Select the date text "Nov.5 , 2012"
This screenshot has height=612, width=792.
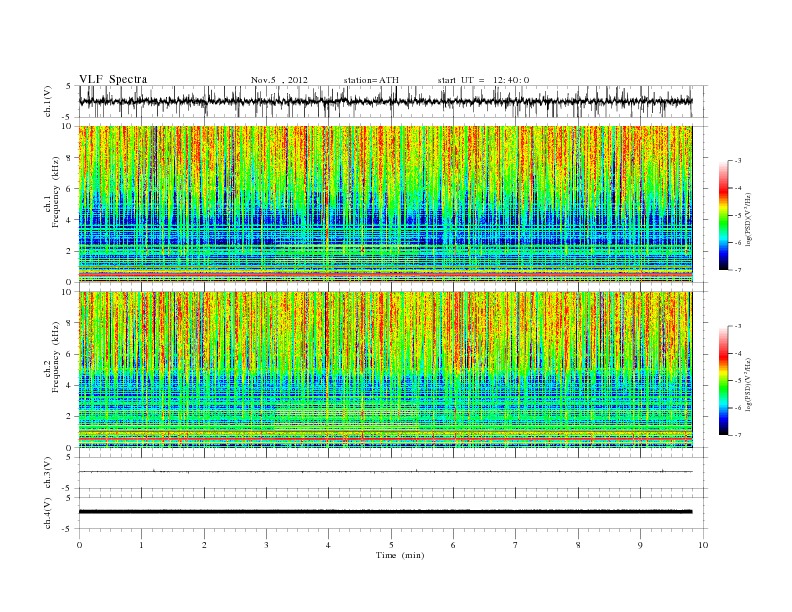point(279,80)
